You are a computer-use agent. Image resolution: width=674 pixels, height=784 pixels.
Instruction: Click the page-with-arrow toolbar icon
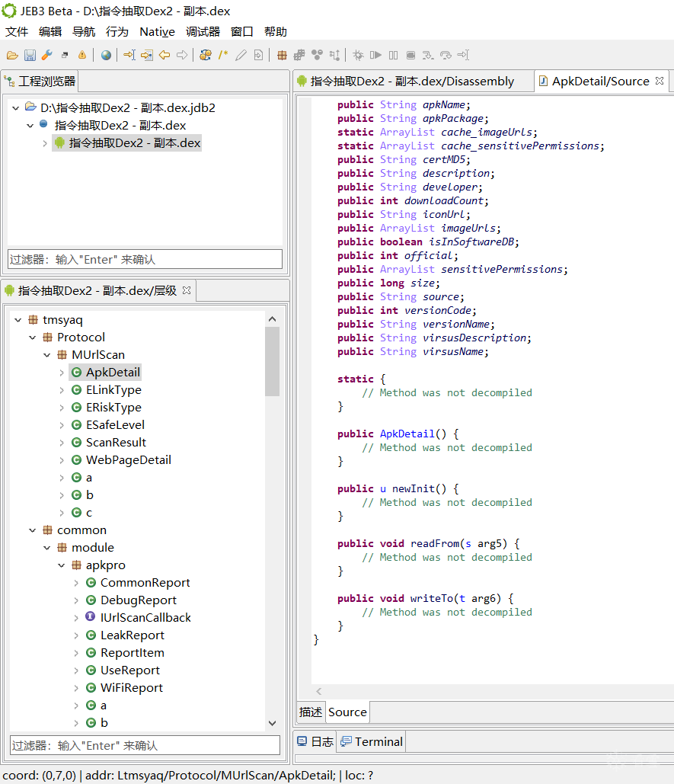coord(258,55)
